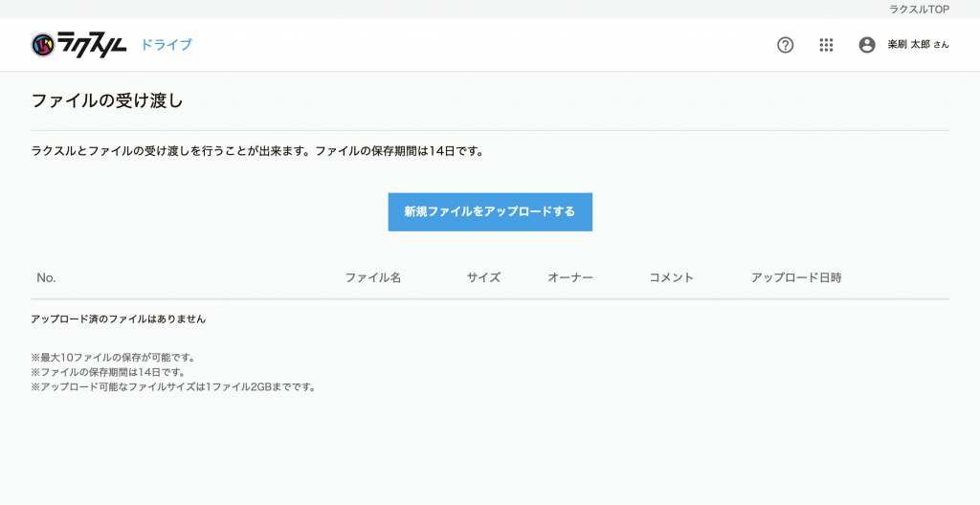Click the ファイル名 column header

click(x=372, y=277)
